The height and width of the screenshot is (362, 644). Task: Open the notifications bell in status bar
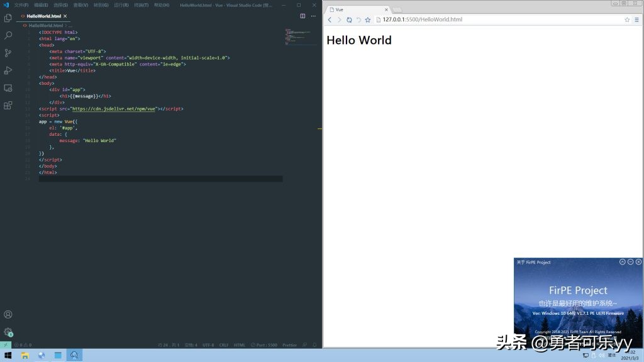point(314,345)
